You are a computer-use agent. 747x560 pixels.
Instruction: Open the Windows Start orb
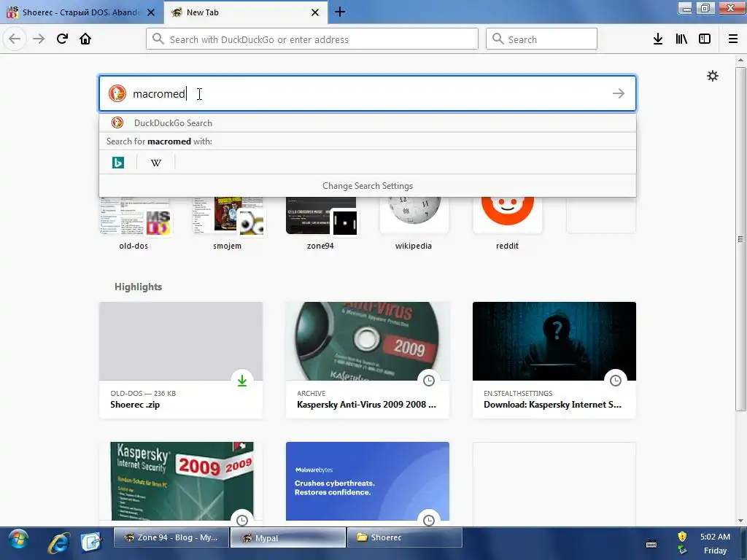pos(18,540)
